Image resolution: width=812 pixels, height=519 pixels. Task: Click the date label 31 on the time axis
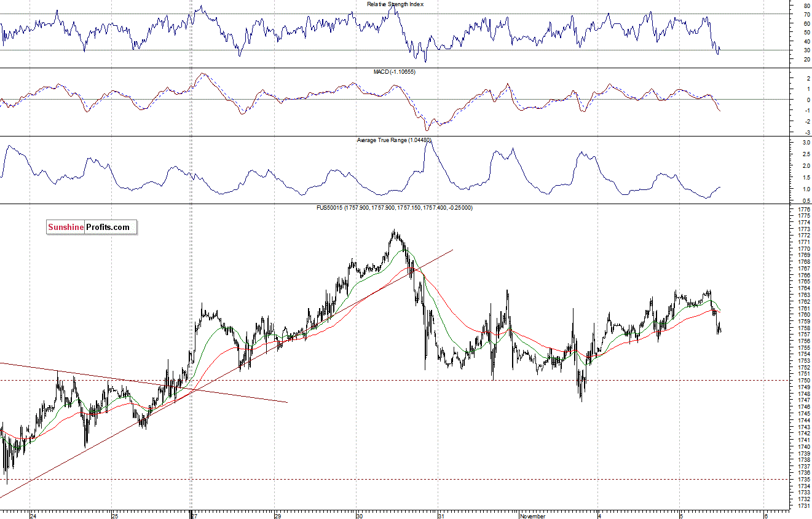pos(441,517)
